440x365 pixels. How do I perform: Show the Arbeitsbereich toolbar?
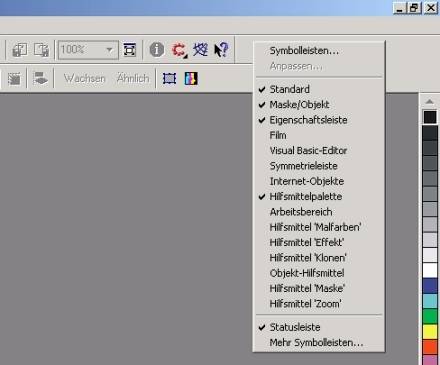pos(319,212)
